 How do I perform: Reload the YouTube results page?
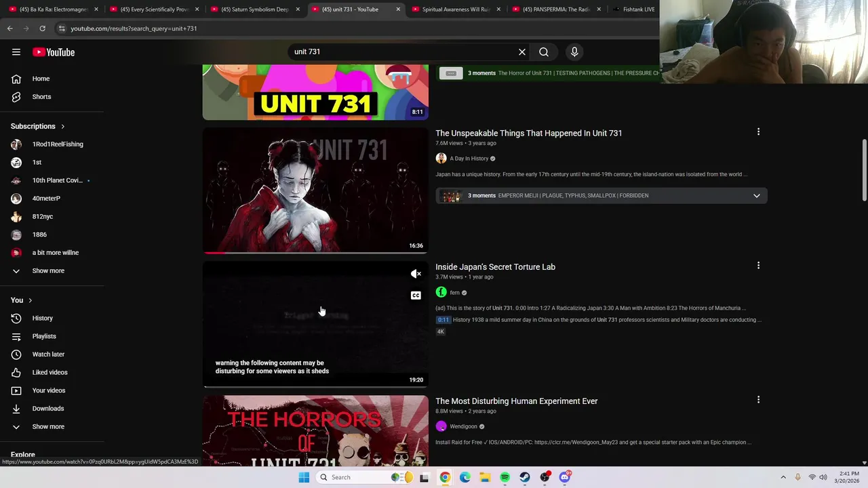(x=42, y=28)
